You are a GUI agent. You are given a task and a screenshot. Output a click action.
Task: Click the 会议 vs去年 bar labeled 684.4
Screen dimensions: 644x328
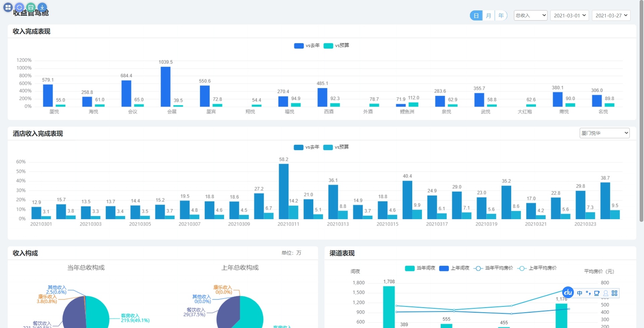[x=126, y=93]
